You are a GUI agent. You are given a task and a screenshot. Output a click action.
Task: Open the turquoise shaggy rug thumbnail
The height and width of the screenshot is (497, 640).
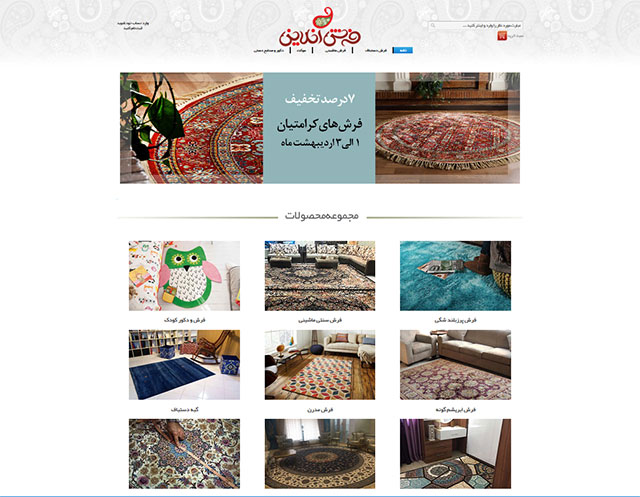(455, 275)
